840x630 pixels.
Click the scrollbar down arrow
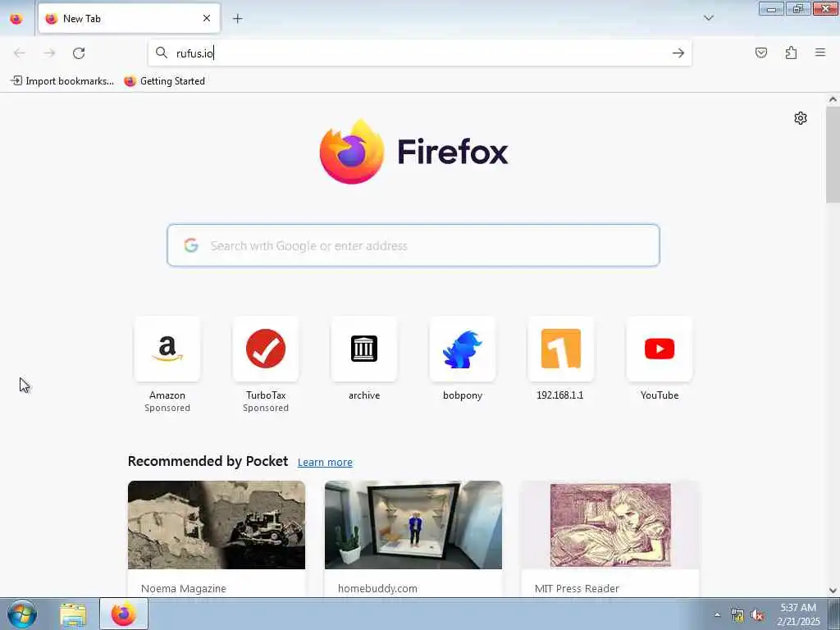pos(833,591)
